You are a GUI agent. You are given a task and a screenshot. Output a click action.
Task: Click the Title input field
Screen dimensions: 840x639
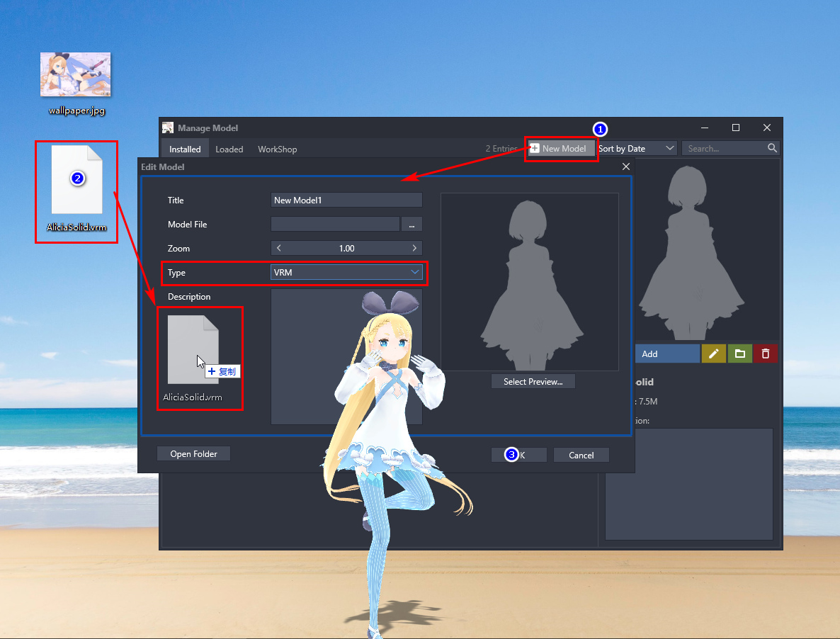click(x=346, y=200)
